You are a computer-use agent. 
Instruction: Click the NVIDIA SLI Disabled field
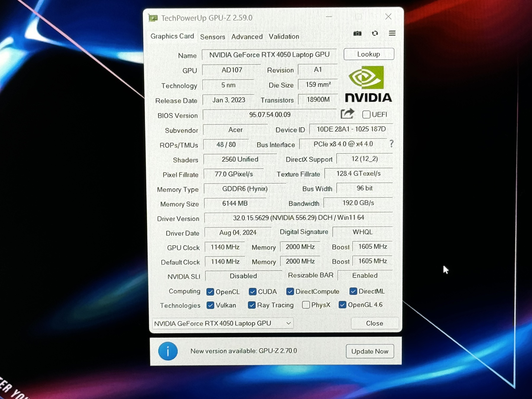point(244,276)
